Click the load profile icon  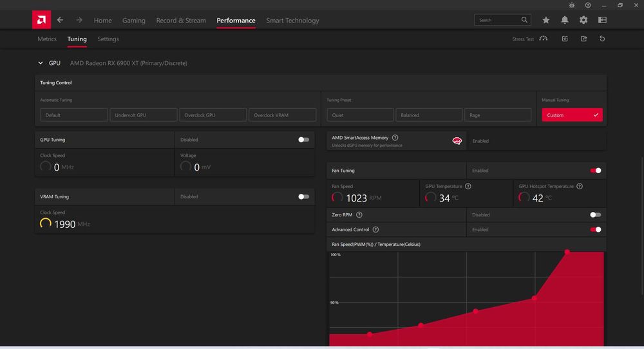pos(565,39)
